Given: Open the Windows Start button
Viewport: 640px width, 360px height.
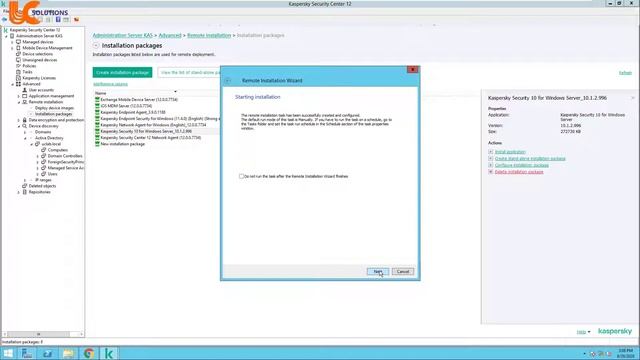Looking at the screenshot, I should (8, 353).
